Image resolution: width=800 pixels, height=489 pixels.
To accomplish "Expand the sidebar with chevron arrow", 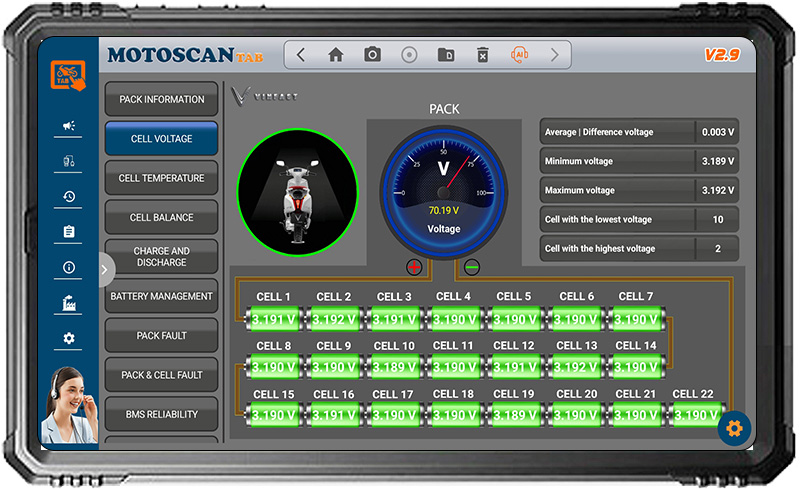I will tap(105, 270).
